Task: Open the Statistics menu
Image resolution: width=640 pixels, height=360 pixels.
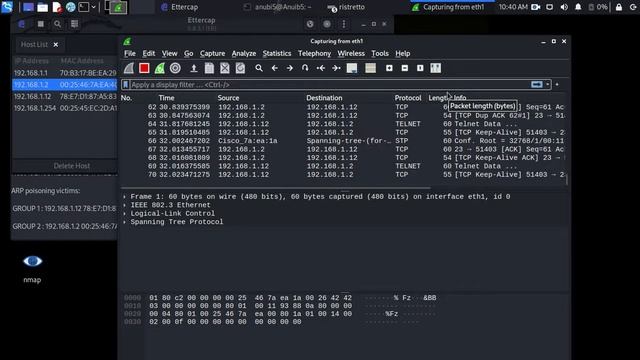Action: [277, 53]
